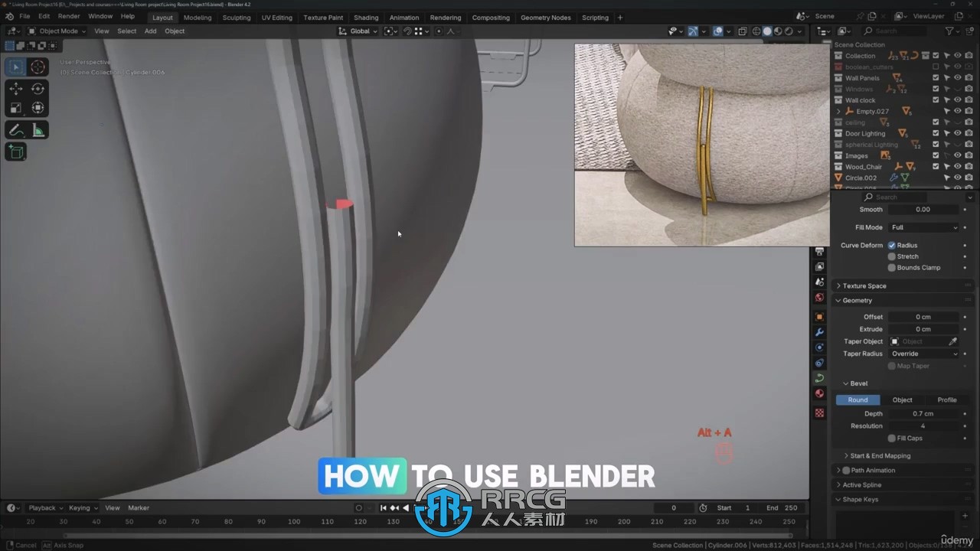
Task: Click the Bevel Depth 0.7 cm field
Action: click(923, 414)
